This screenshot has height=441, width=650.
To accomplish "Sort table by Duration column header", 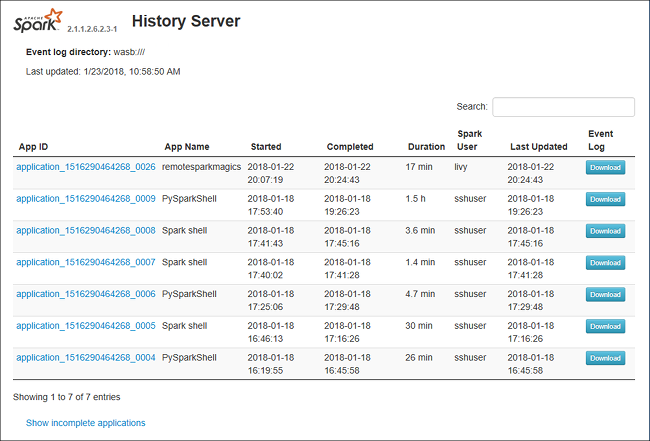I will (426, 147).
